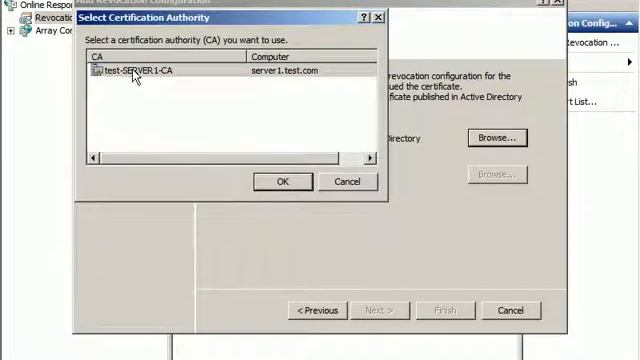The image size is (640, 360).
Task: Click the Array Configuration tree icon
Action: click(25, 31)
